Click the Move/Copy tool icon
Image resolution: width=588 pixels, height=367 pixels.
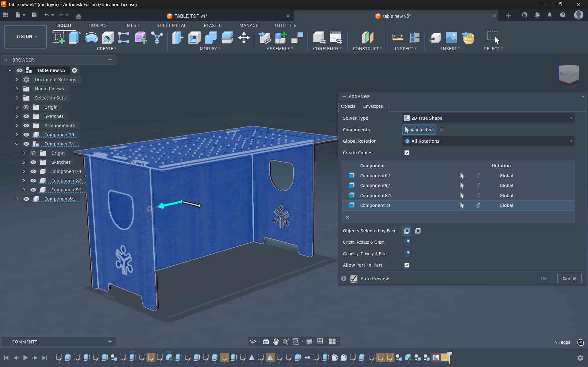point(244,38)
